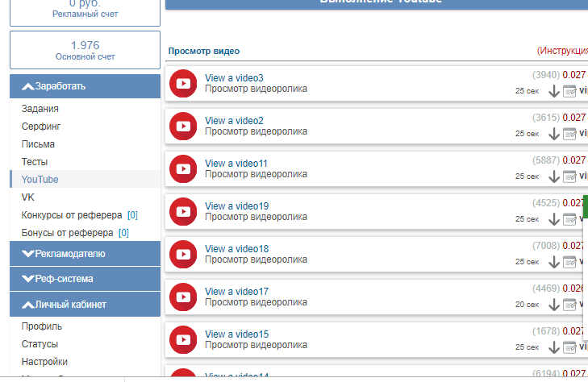This screenshot has height=382, width=588.
Task: Open Конкурсы от реферера item
Action: click(x=80, y=215)
